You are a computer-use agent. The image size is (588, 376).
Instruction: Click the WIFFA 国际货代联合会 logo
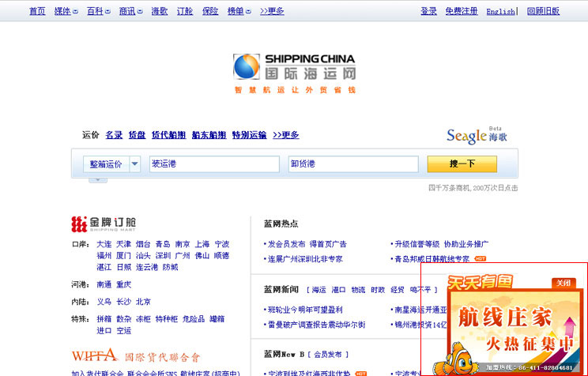pyautogui.click(x=136, y=356)
